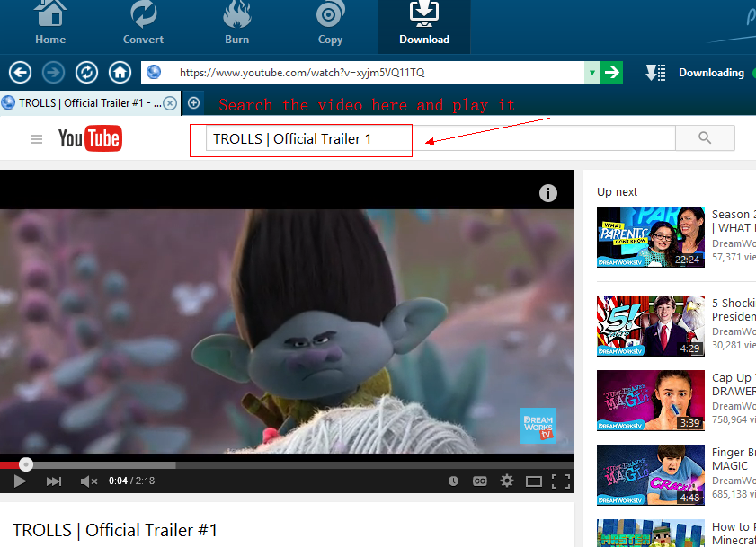Open the YouTube hamburger guide menu
The width and height of the screenshot is (756, 547).
(x=36, y=139)
